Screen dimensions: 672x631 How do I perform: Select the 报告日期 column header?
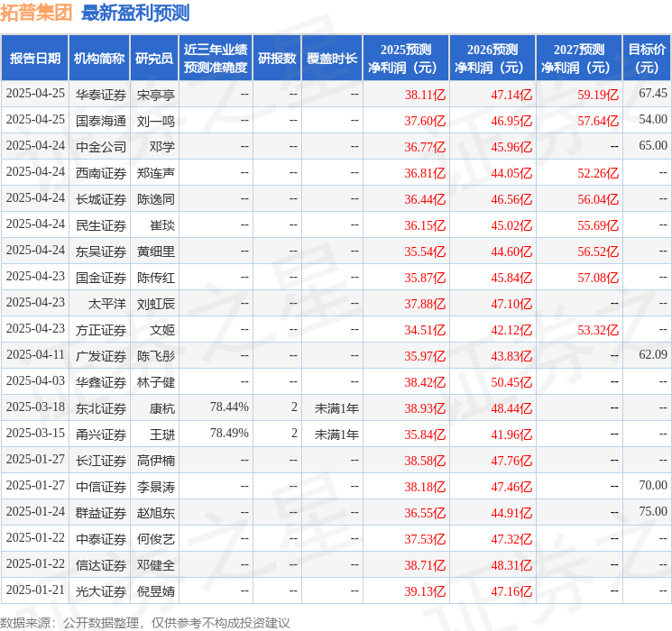tap(34, 59)
